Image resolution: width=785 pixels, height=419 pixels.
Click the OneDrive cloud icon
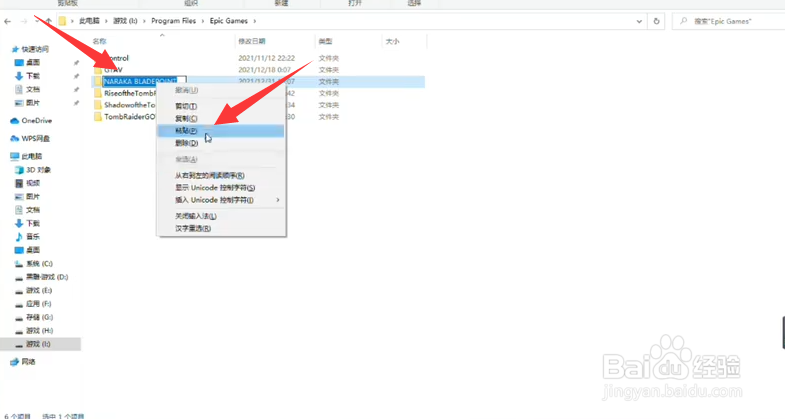[x=15, y=121]
